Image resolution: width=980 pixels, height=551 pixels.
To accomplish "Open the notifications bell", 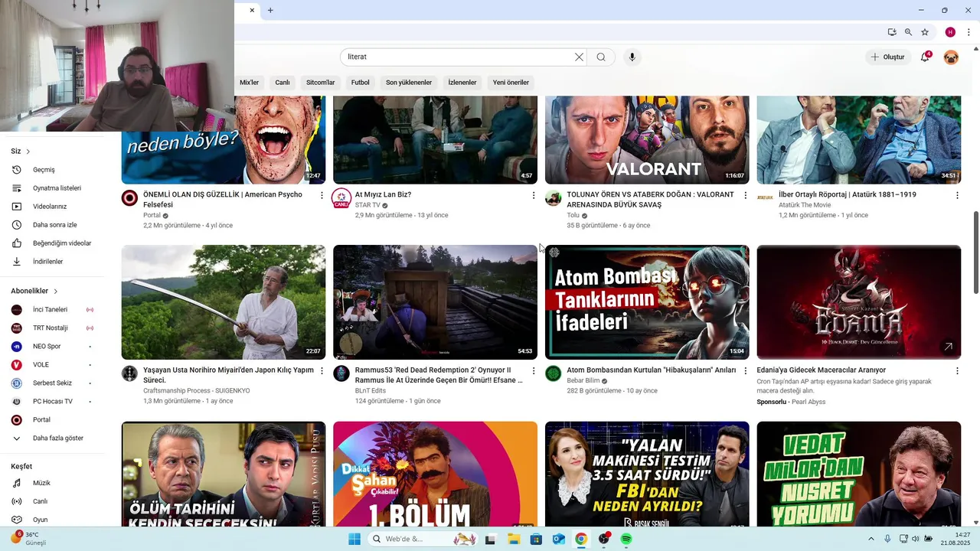I will coord(925,57).
